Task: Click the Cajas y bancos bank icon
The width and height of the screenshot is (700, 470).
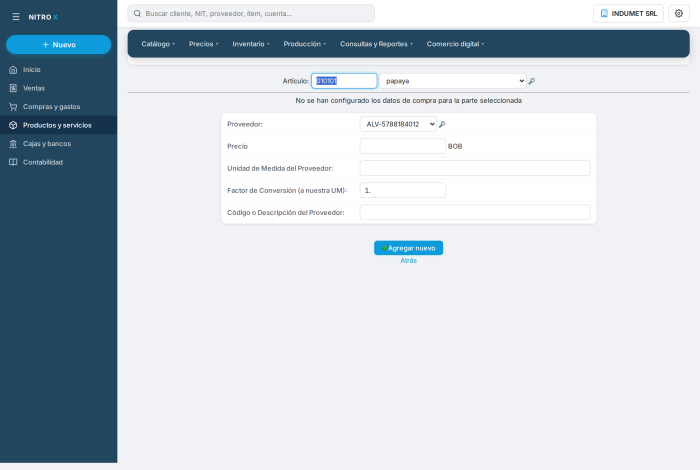Action: (x=13, y=144)
